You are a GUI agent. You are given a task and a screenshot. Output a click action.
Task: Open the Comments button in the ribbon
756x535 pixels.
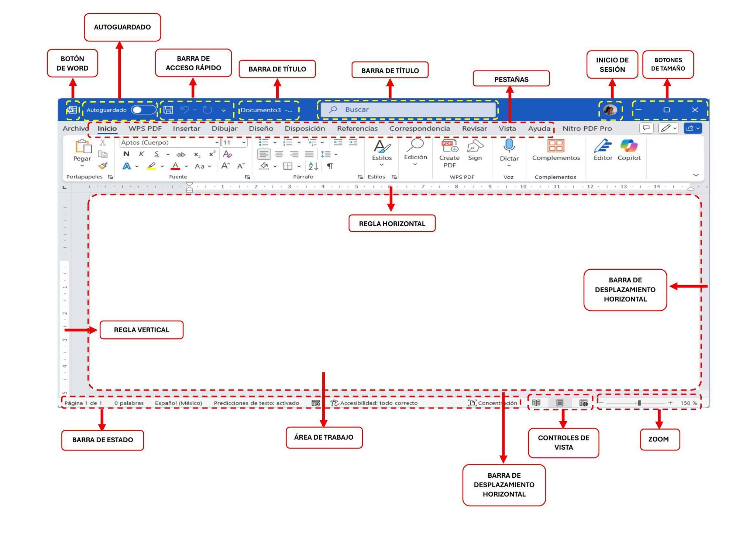coord(646,128)
